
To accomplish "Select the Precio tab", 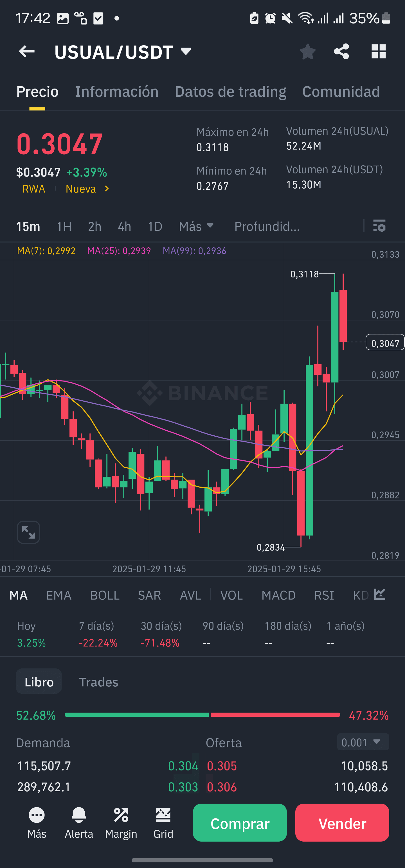I will point(37,92).
